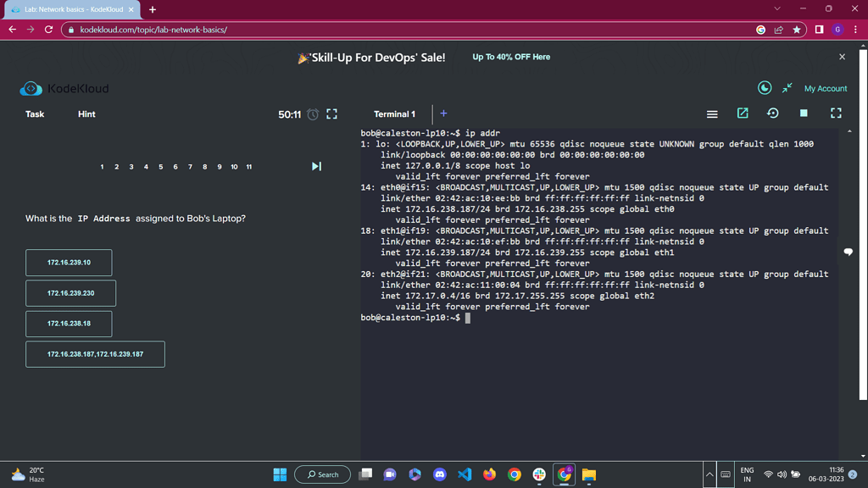Select answer 172.16.238.18
The width and height of the screenshot is (868, 488).
pyautogui.click(x=69, y=323)
